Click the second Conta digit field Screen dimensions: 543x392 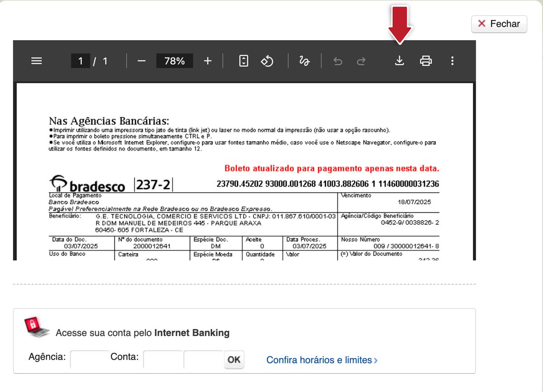(204, 360)
